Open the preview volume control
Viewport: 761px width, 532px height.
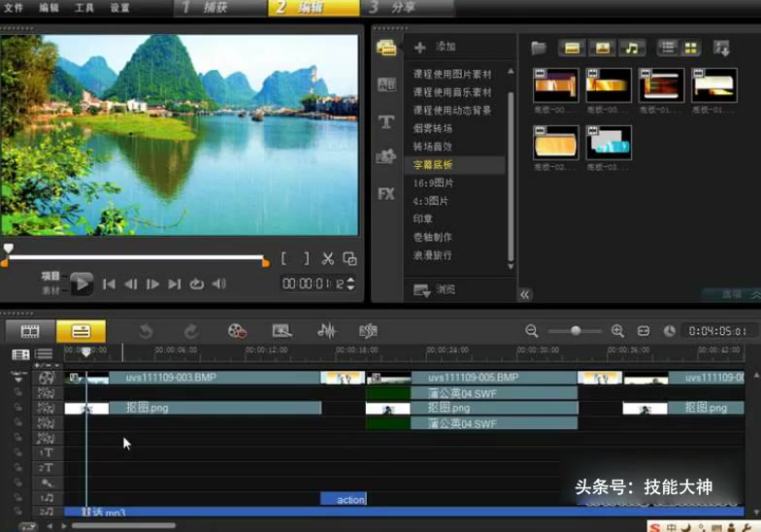point(219,283)
